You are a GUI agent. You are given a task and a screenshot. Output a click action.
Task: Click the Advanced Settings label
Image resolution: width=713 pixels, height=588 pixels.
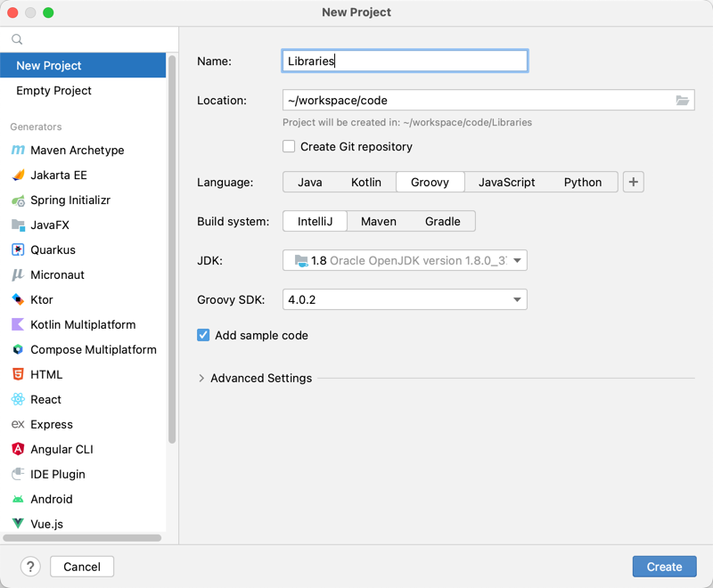[261, 378]
